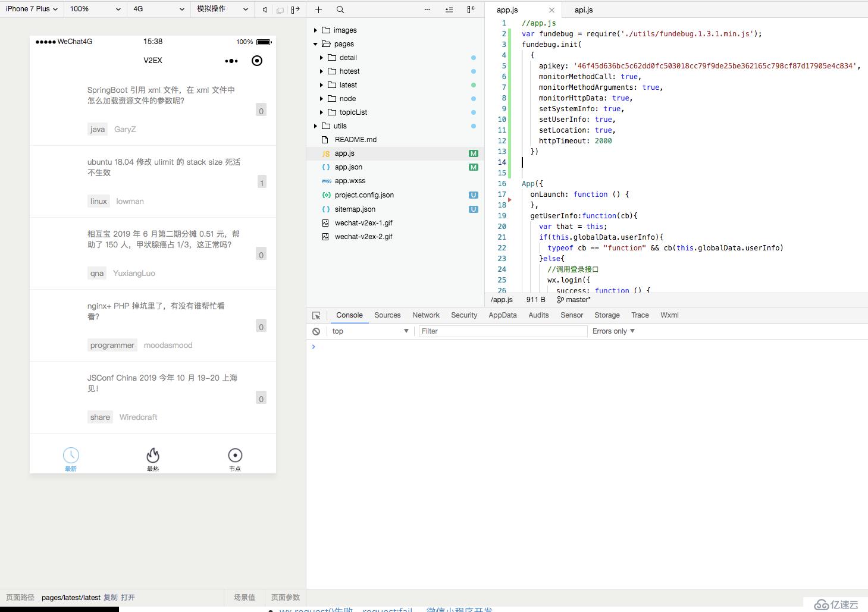
Task: Click the collapse-all file tree icon
Action: 449,10
